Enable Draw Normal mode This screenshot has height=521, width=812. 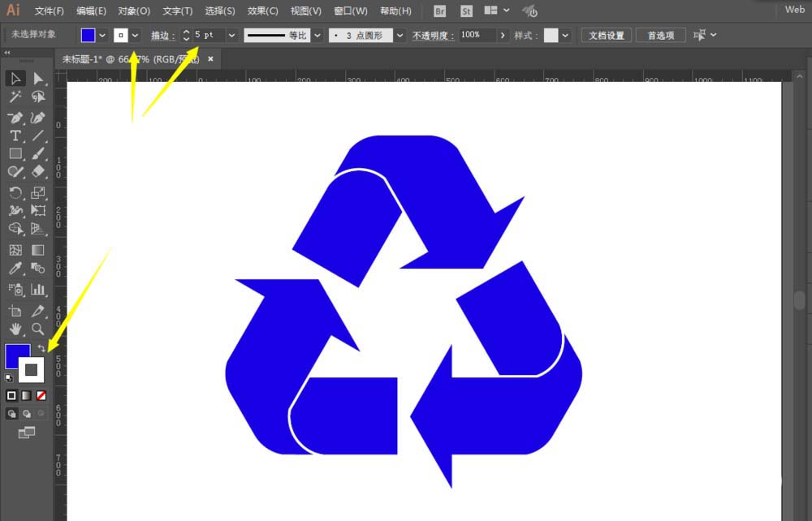coord(11,413)
